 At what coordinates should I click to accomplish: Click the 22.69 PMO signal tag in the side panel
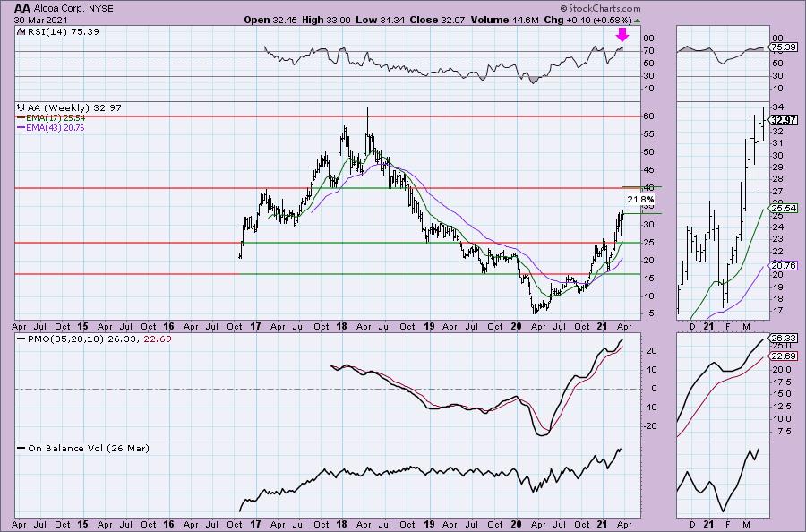pos(785,356)
